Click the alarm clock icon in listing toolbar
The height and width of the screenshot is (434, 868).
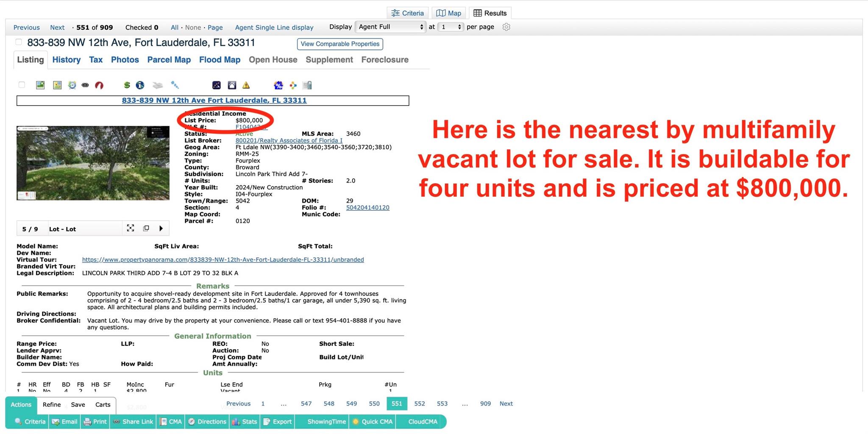72,85
